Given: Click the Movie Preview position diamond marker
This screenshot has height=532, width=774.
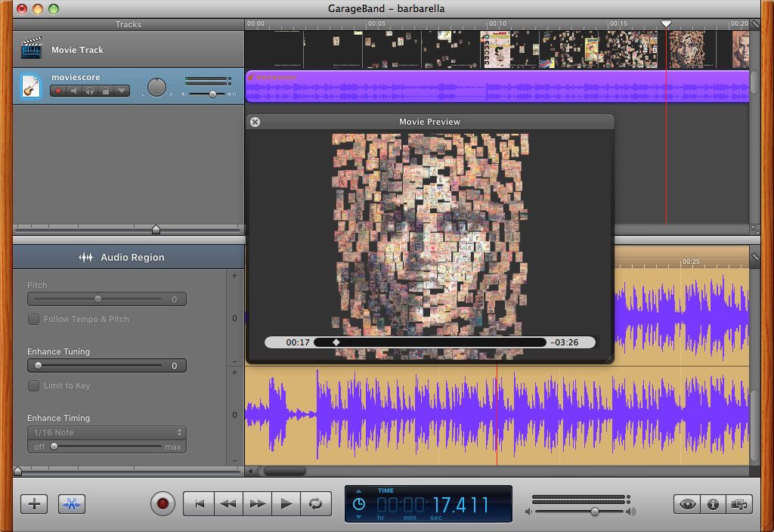Looking at the screenshot, I should click(x=336, y=342).
